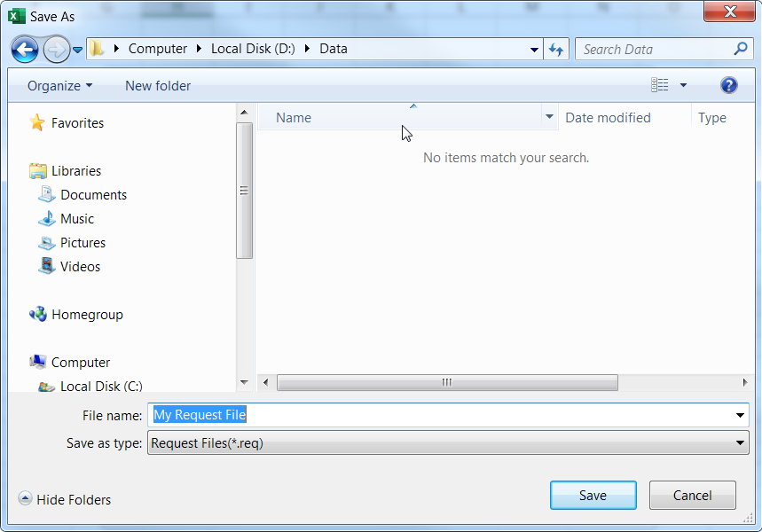Click the Cancel button
Viewport: 762px width, 532px height.
pos(692,496)
